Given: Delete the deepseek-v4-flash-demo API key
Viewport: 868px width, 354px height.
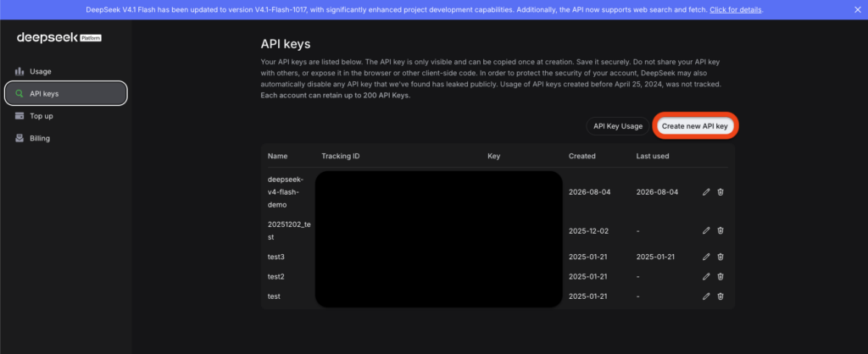Looking at the screenshot, I should (721, 192).
